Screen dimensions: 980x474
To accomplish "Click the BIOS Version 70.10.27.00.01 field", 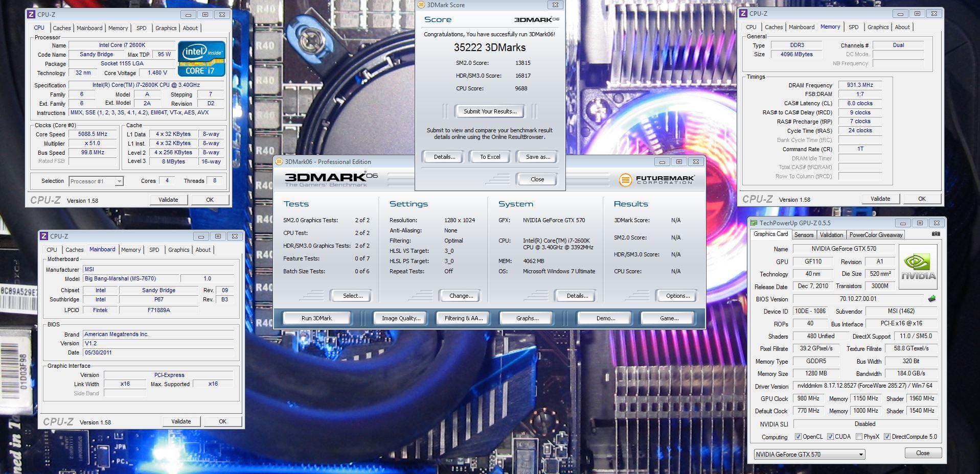I will click(858, 299).
